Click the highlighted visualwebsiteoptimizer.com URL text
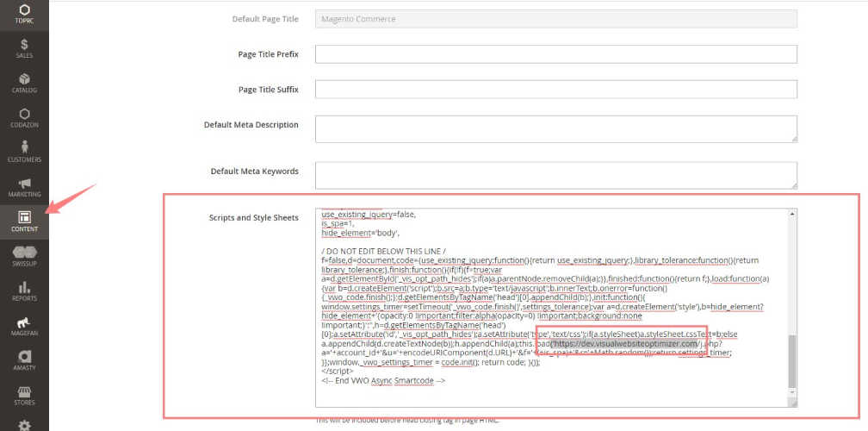Viewport: 868px width, 431px height. coord(622,344)
